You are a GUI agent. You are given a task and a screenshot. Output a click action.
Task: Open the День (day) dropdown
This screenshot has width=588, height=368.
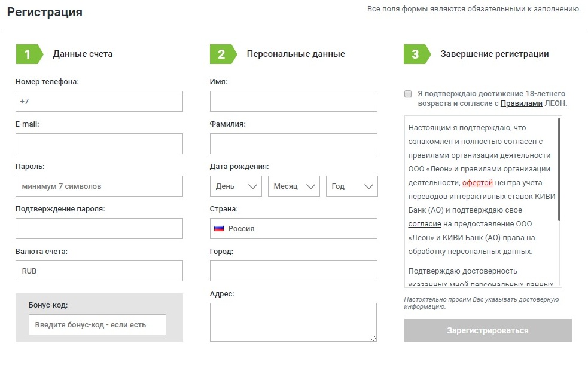point(236,186)
